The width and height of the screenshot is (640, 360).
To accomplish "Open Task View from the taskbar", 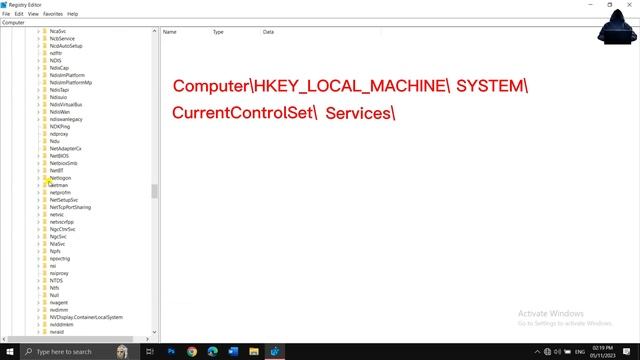I will 150,351.
